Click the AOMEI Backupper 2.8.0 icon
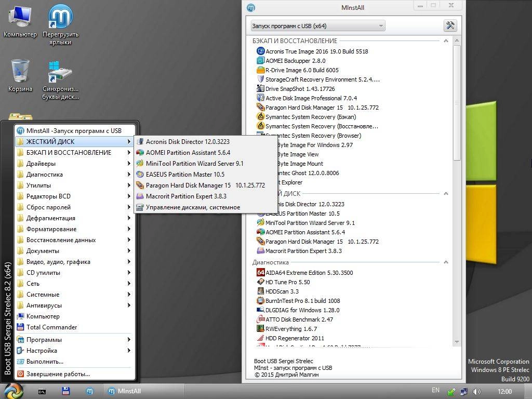This screenshot has width=532, height=399. pyautogui.click(x=261, y=61)
